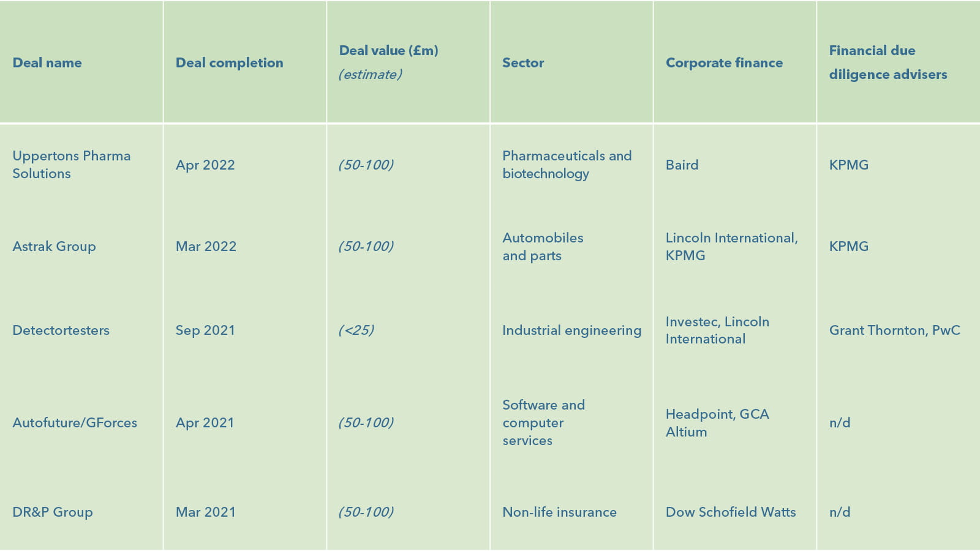The image size is (980, 551).
Task: Click the Deal value (£m) header
Action: [x=389, y=51]
